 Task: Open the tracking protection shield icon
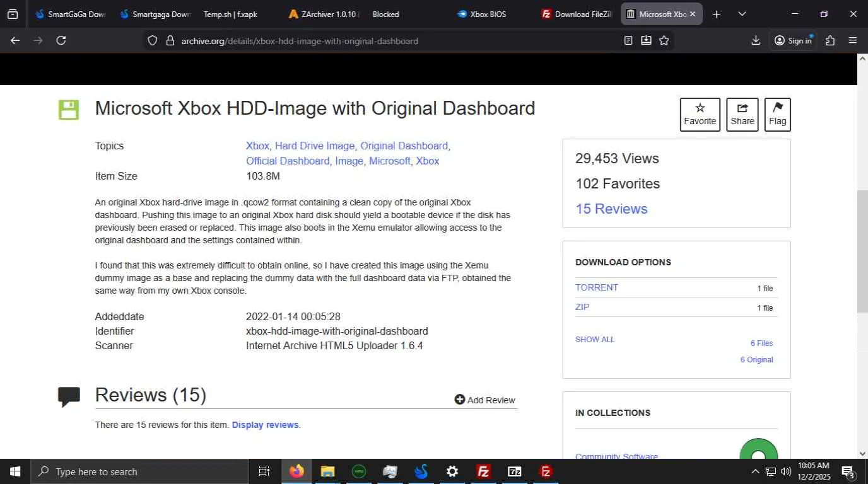(152, 40)
